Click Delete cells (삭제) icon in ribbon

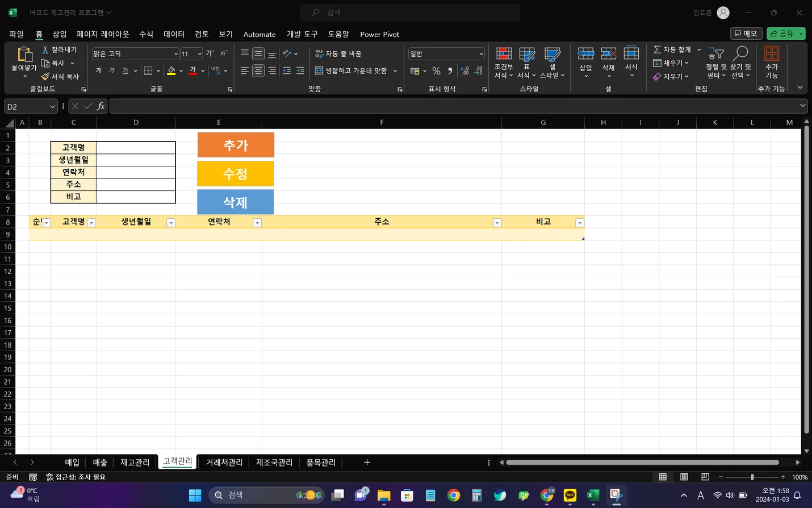[x=609, y=54]
